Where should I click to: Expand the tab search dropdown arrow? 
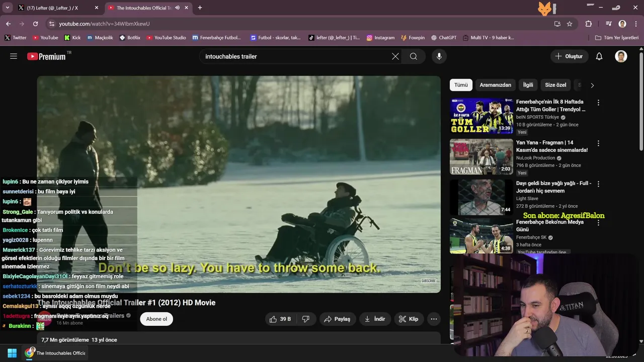pyautogui.click(x=7, y=8)
